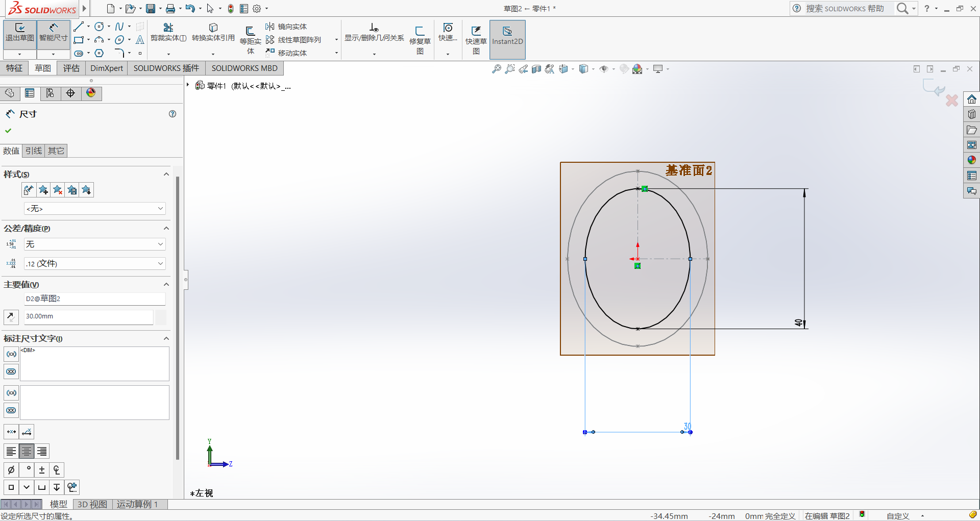This screenshot has width=980, height=521.
Task: Switch to the 特征 (Features) ribbon tab
Action: click(x=14, y=68)
